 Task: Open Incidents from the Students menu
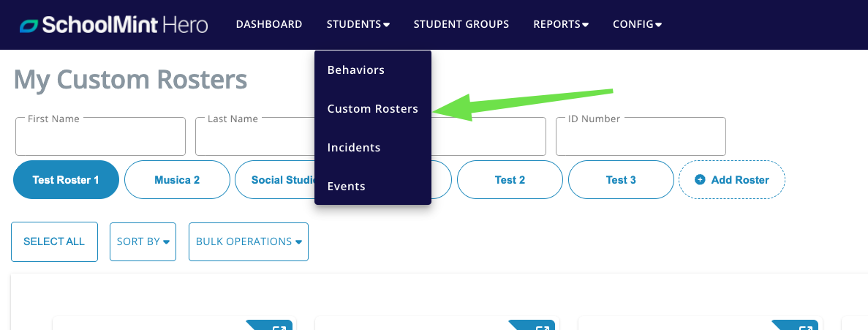354,148
